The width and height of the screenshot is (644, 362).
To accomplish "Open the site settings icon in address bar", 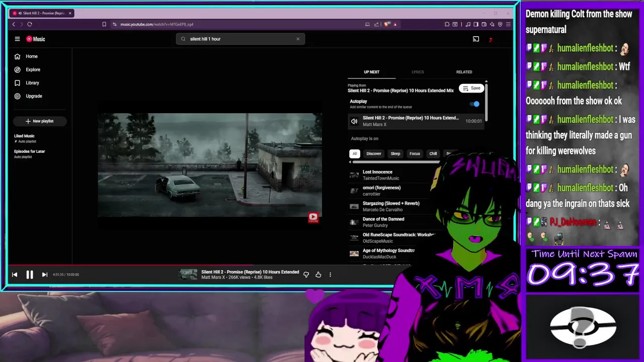I will (115, 24).
